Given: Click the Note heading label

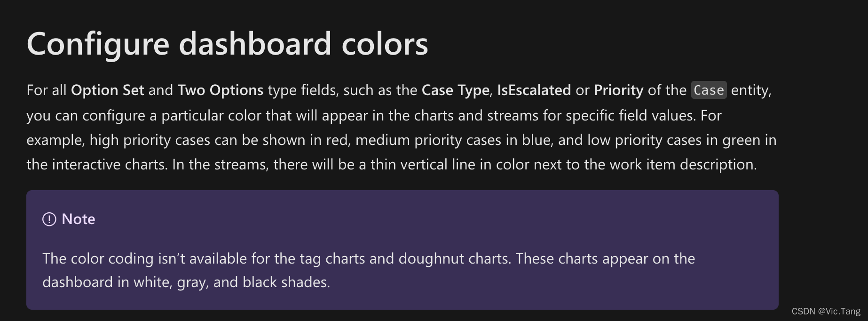Looking at the screenshot, I should tap(78, 219).
